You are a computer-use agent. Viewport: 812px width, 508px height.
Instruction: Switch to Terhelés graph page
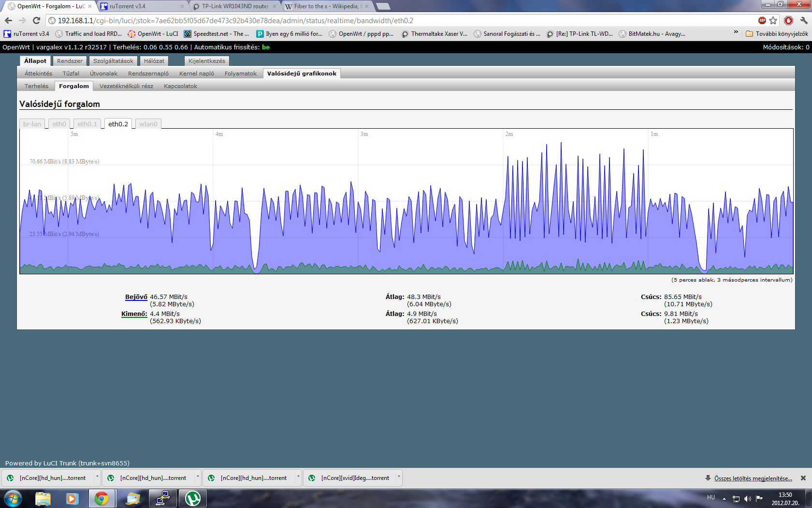click(37, 86)
